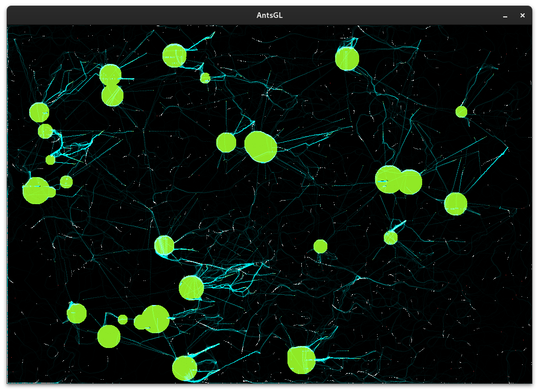Select the isolated small green circle near the right edge
The width and height of the screenshot is (539, 392).
point(461,112)
